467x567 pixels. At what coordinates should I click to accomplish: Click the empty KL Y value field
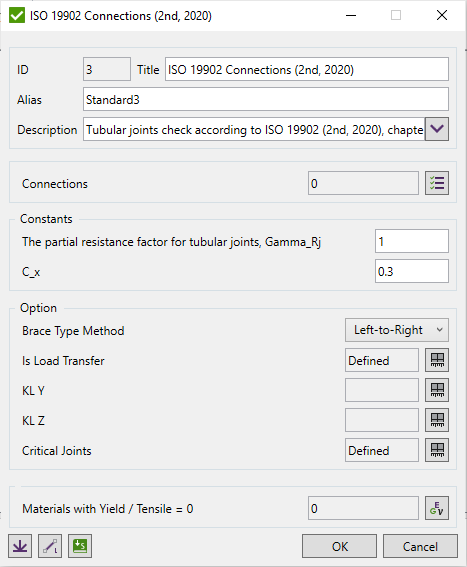(x=382, y=390)
